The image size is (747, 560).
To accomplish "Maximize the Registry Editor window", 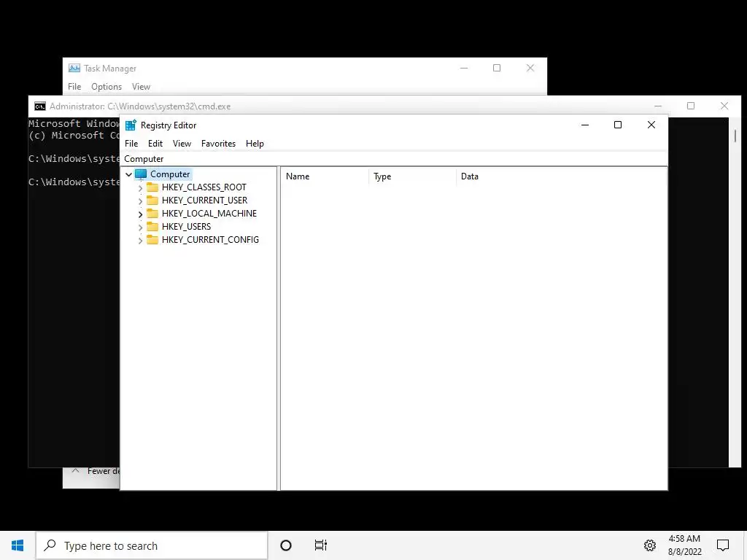I will click(618, 125).
